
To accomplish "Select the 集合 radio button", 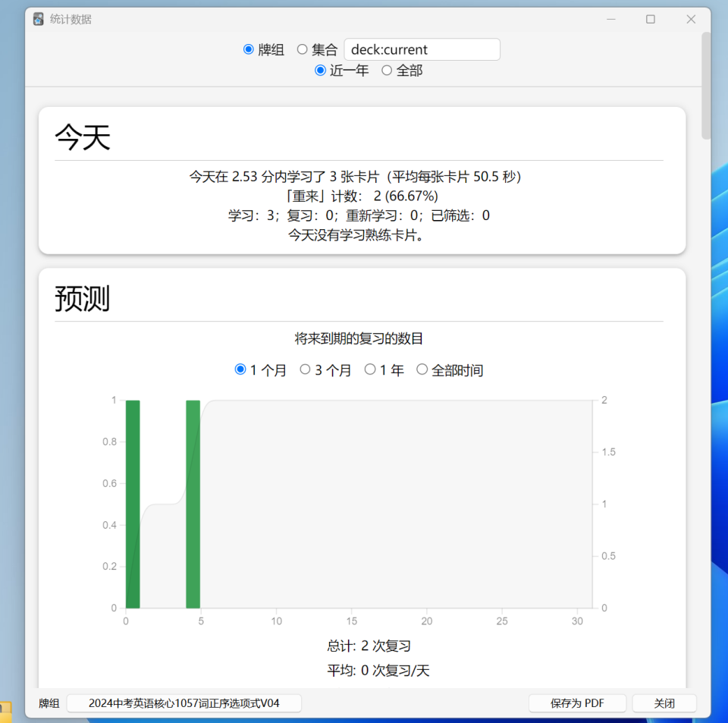I will (x=303, y=49).
